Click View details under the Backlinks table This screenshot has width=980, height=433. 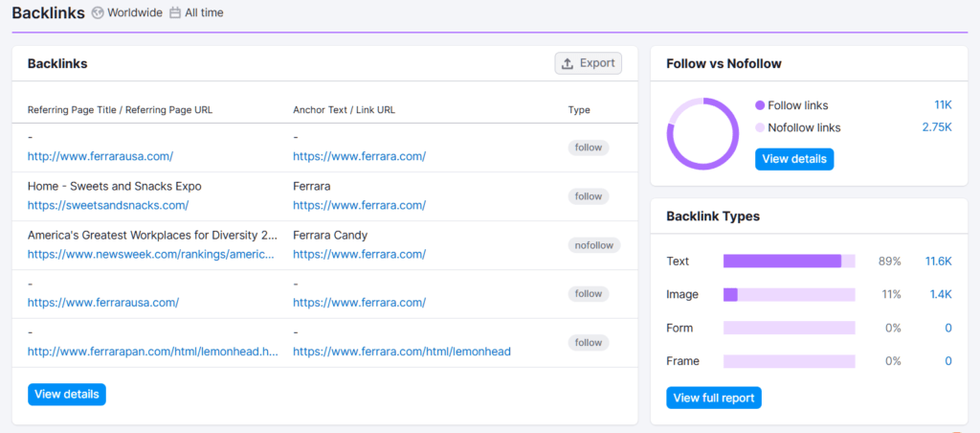(67, 395)
